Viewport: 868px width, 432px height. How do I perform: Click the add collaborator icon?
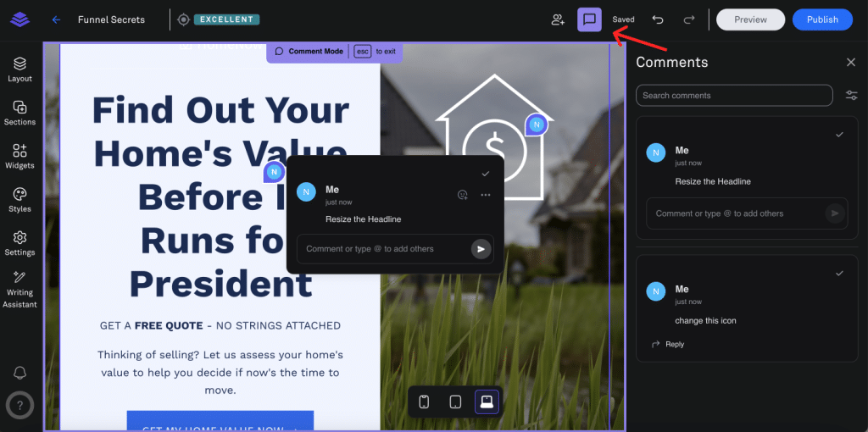click(x=558, y=19)
